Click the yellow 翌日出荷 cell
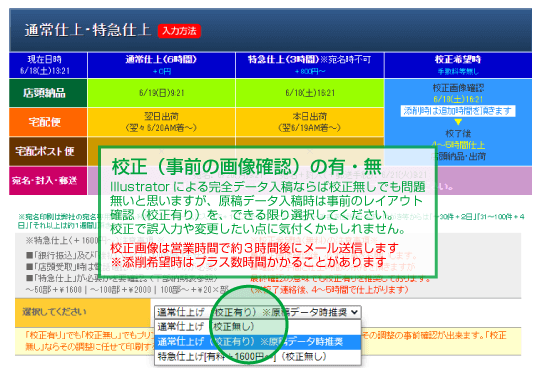The height and width of the screenshot is (371, 540). [162, 122]
